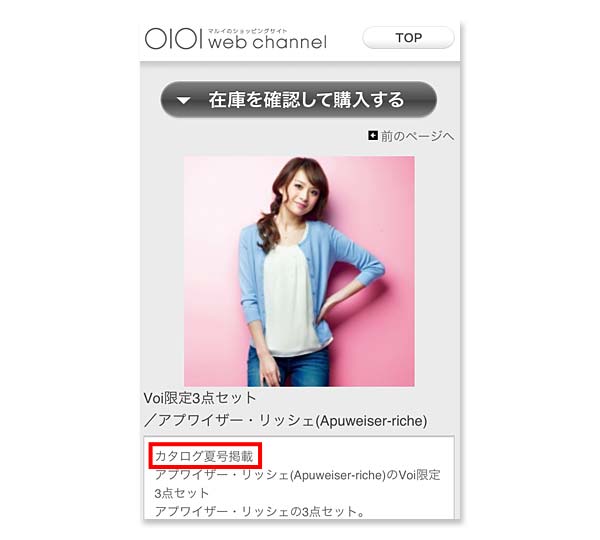Click the gray 3点セット description line

(x=182, y=493)
